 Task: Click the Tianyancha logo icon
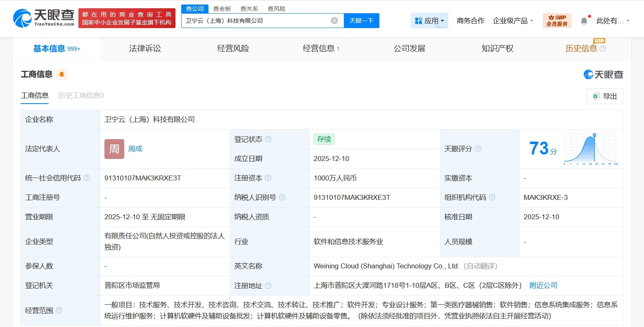click(x=24, y=18)
